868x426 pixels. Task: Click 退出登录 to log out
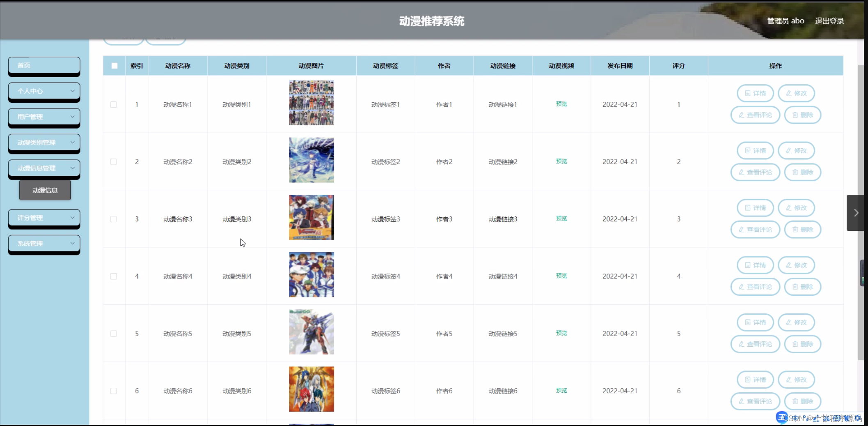pos(829,21)
